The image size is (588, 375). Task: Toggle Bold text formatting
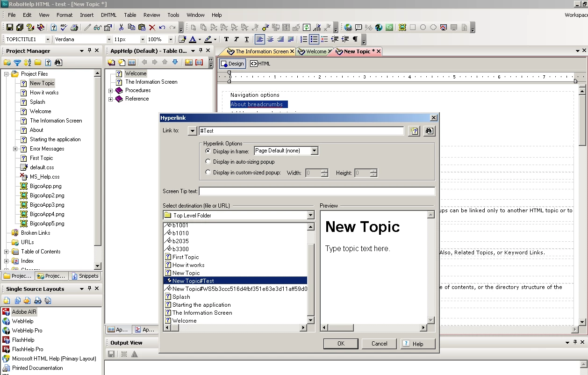click(226, 39)
